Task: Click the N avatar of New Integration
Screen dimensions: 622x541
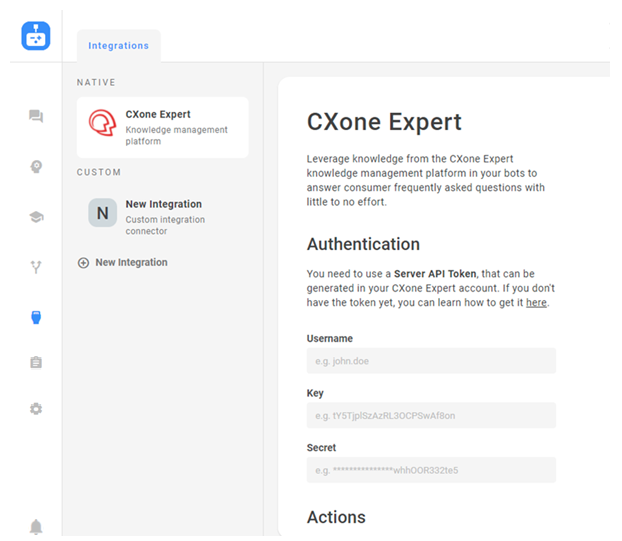Action: pyautogui.click(x=102, y=213)
